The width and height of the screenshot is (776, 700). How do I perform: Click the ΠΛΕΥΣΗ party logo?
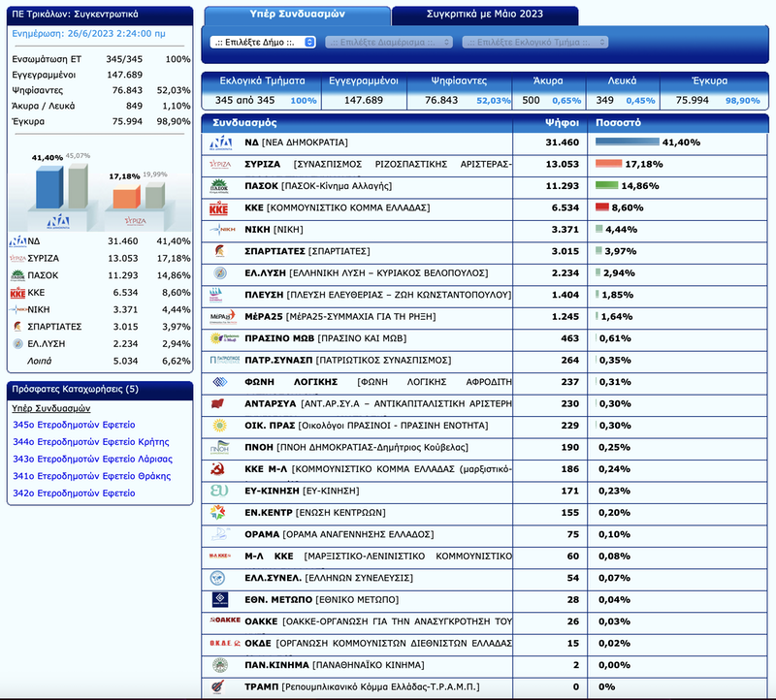coord(216,295)
